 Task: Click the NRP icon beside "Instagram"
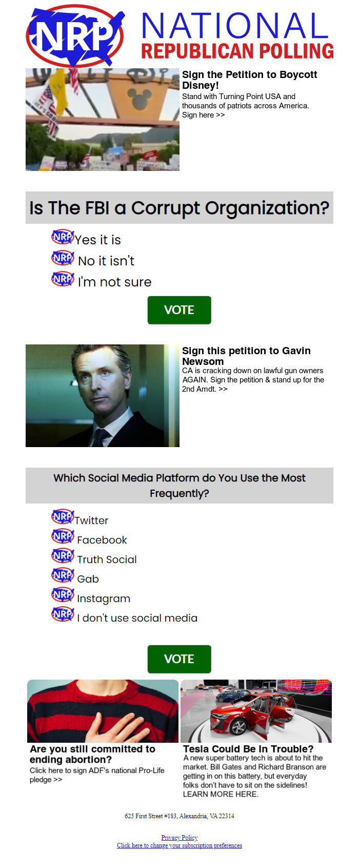coord(62,595)
